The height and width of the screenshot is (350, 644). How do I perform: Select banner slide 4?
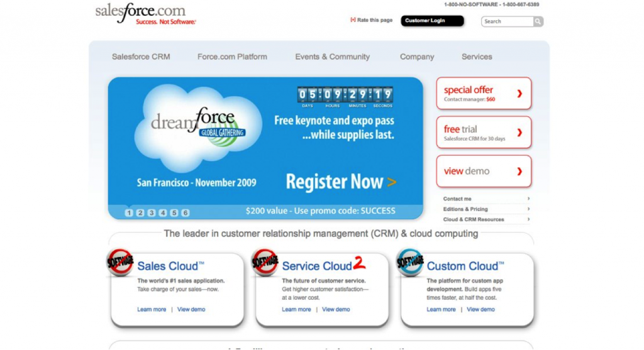pyautogui.click(x=163, y=212)
